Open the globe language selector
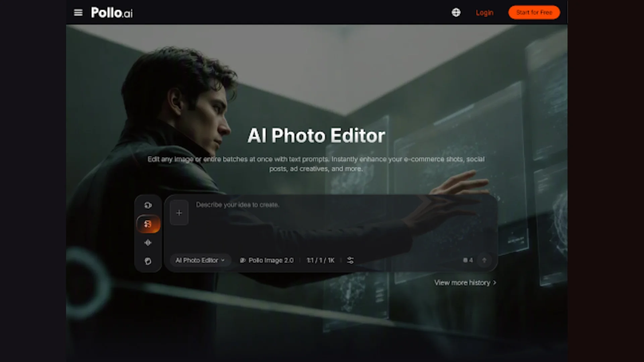Screen dimensions: 644x362 pos(456,12)
